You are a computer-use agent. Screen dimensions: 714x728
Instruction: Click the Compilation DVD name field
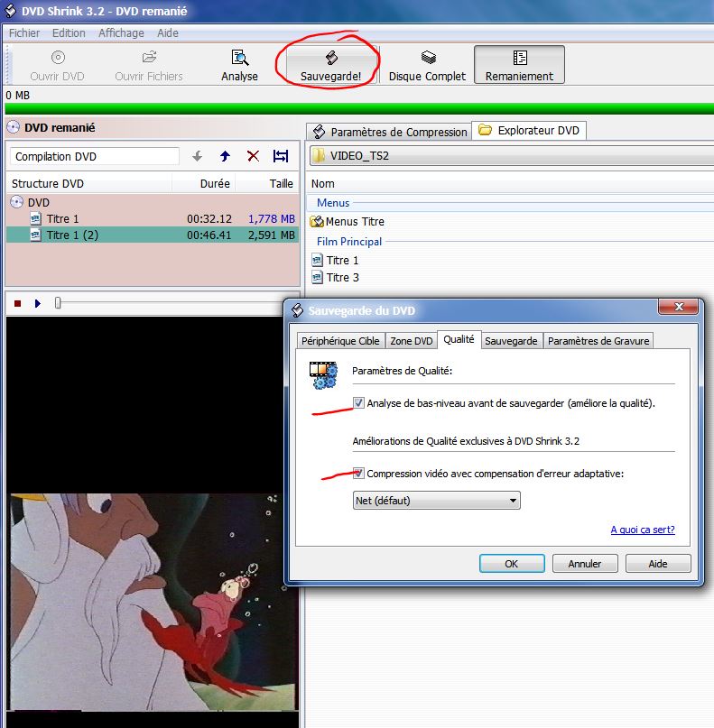[95, 156]
